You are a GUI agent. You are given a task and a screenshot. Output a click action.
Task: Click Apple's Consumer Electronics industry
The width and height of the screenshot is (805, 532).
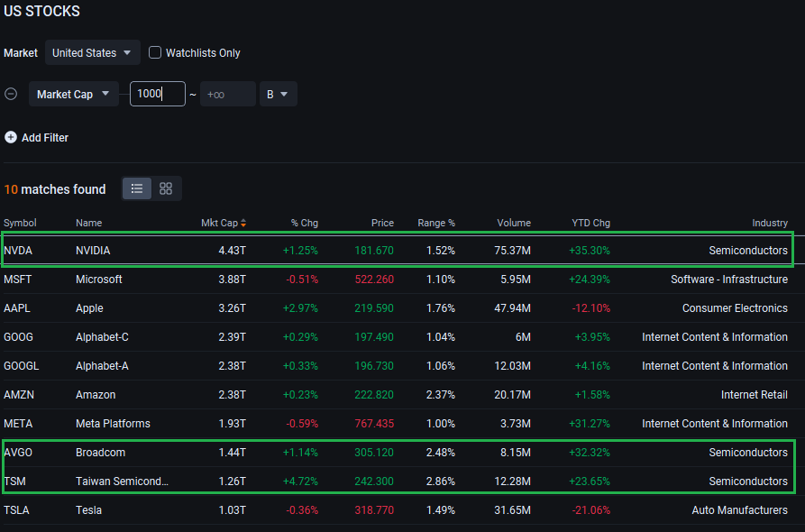736,308
